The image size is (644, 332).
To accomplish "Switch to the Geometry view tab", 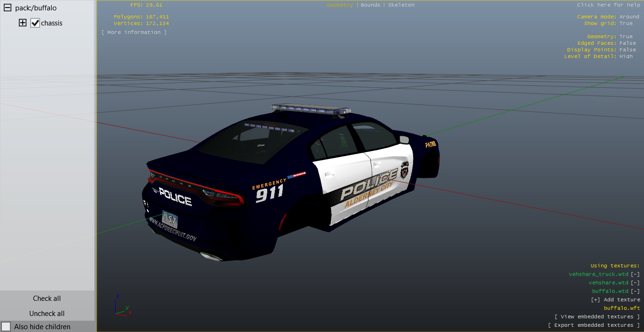I will click(339, 5).
